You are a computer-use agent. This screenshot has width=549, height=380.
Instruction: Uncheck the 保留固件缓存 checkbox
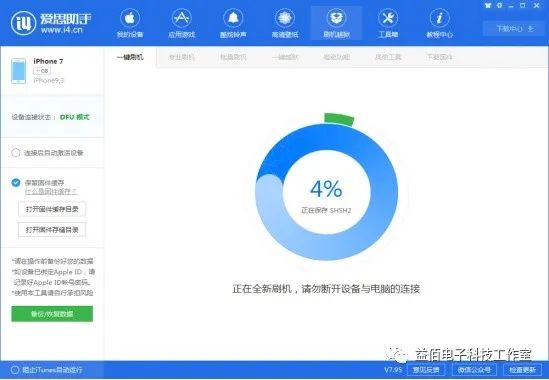16,182
